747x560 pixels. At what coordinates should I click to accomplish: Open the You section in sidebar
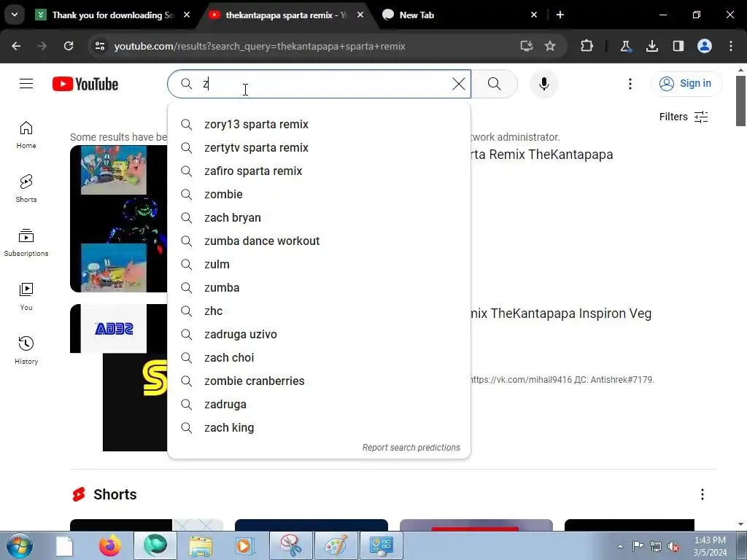[26, 296]
